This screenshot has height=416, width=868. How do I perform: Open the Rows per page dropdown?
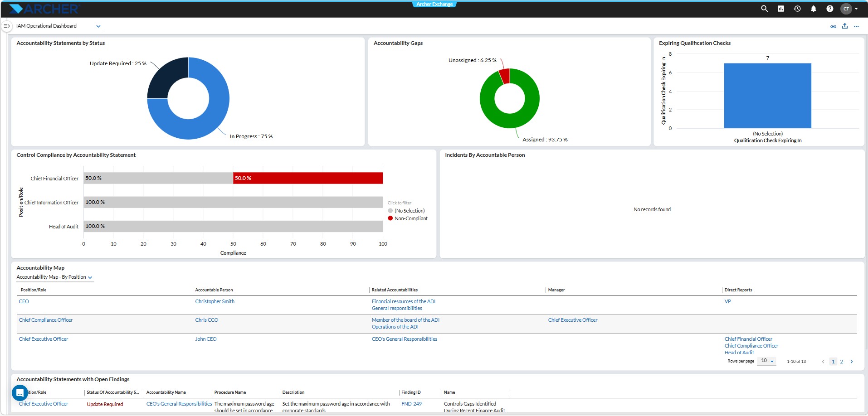pyautogui.click(x=767, y=361)
